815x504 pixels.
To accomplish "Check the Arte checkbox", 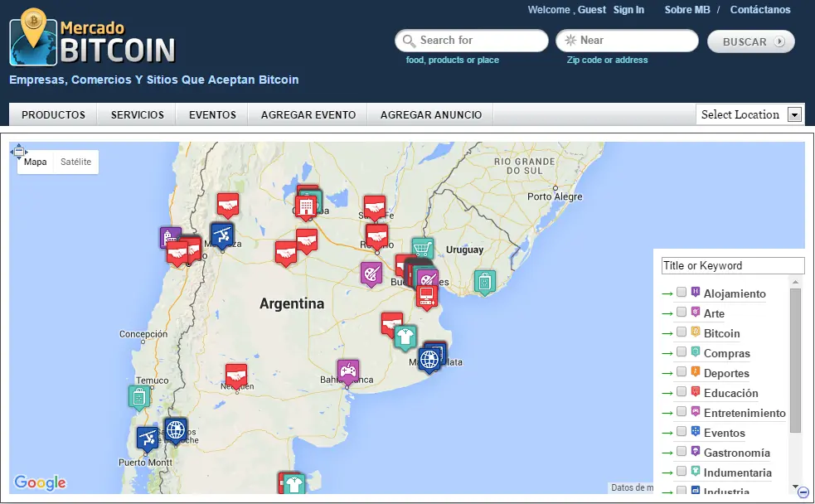I will pyautogui.click(x=681, y=312).
